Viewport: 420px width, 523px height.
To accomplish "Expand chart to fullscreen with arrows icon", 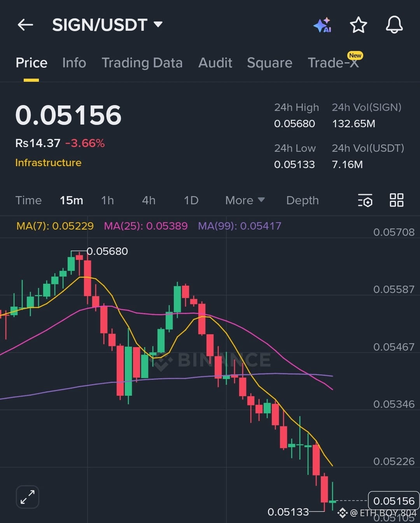I will 28,497.
